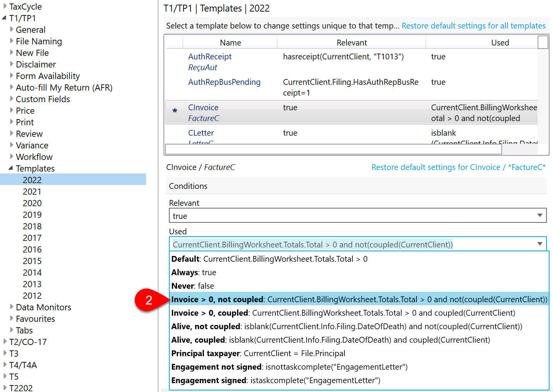Choose Principal taxpayer option
The image size is (553, 392).
pos(359,353)
